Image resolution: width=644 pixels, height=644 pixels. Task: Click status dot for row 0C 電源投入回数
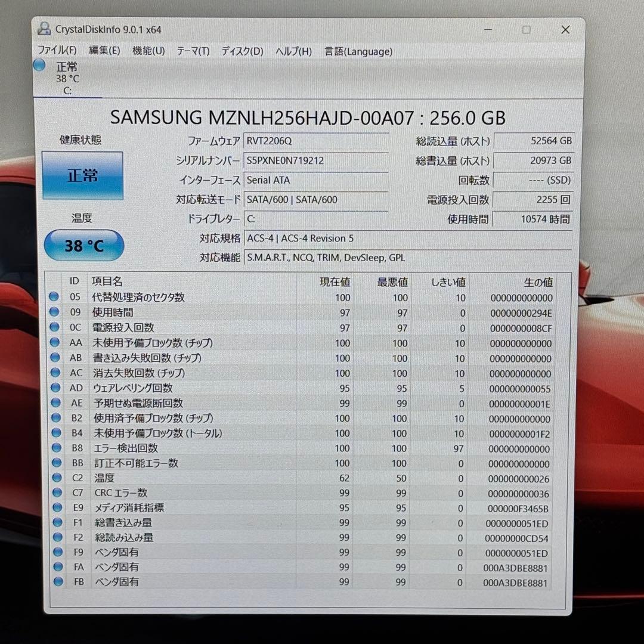(x=54, y=327)
